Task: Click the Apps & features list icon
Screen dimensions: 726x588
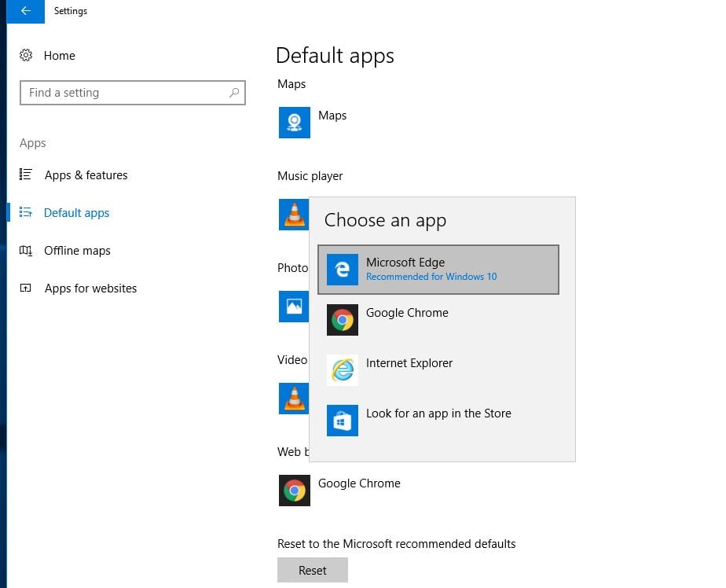Action: click(x=25, y=175)
